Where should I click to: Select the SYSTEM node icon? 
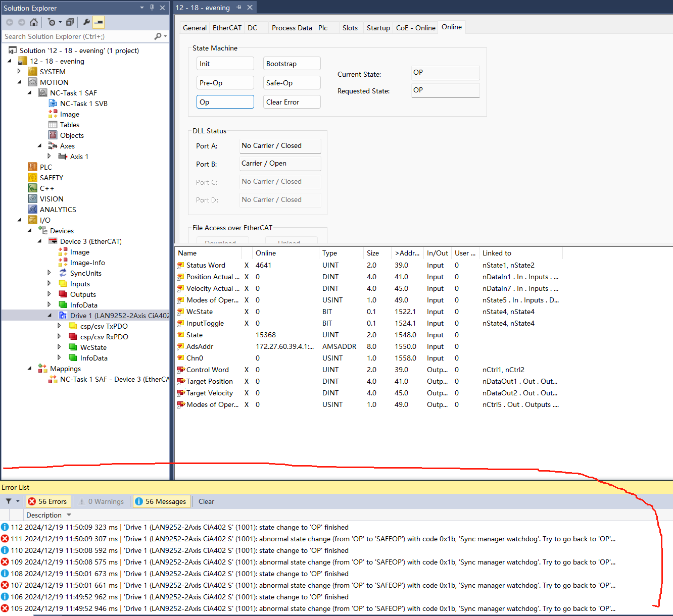coord(33,72)
